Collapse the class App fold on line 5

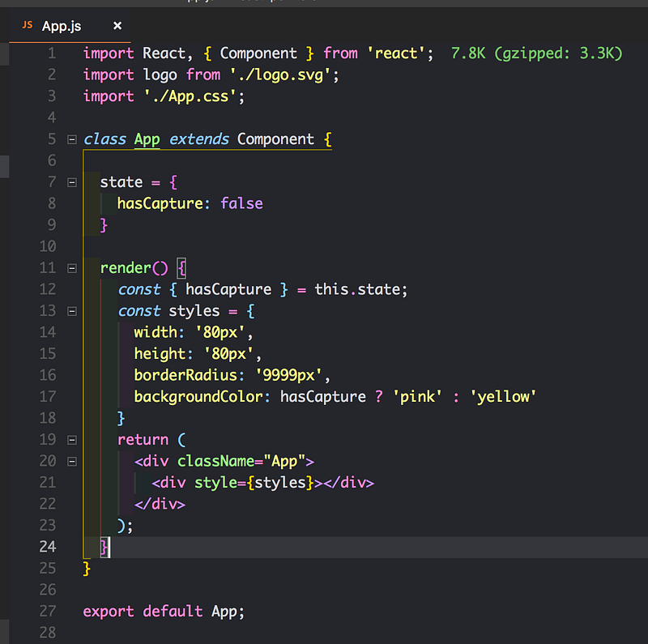click(72, 139)
